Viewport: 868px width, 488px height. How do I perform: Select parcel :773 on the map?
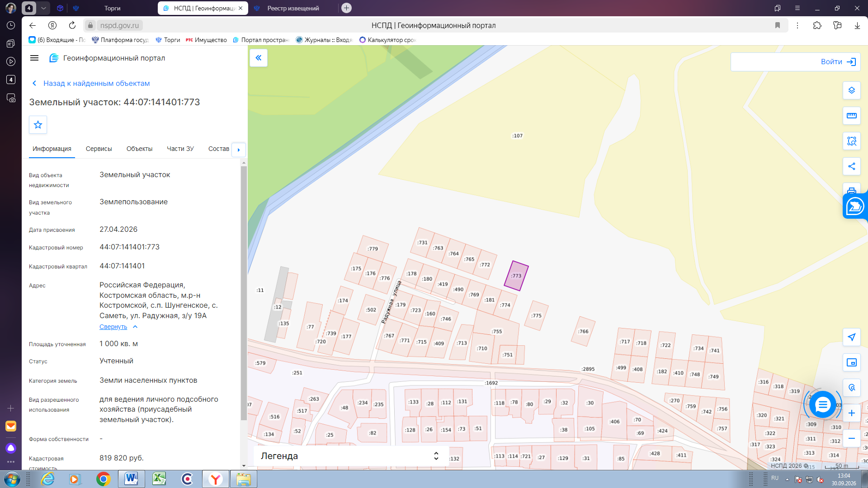pyautogui.click(x=516, y=276)
